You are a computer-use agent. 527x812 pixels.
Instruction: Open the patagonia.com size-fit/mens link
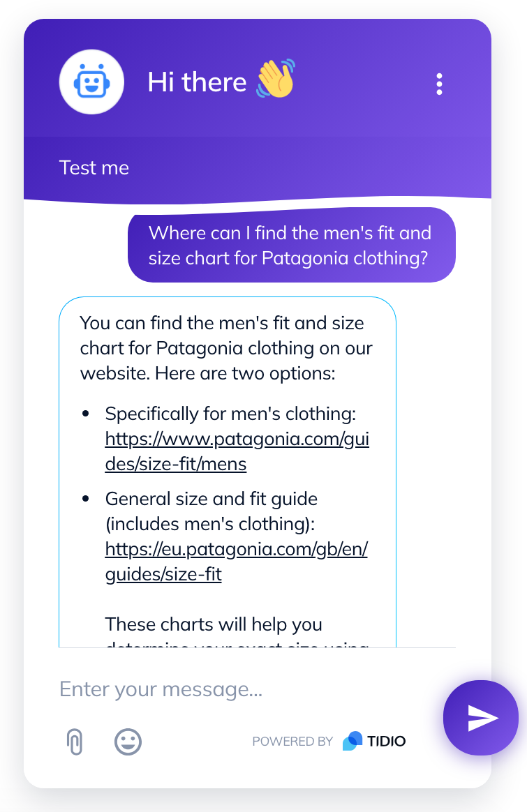coord(237,451)
